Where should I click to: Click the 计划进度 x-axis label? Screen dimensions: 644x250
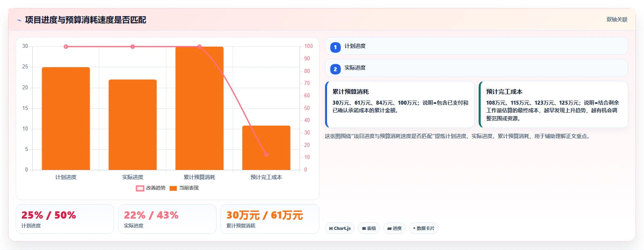[66, 177]
